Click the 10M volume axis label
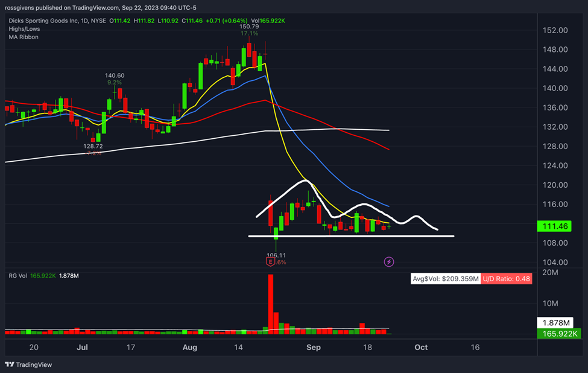 tap(550, 303)
